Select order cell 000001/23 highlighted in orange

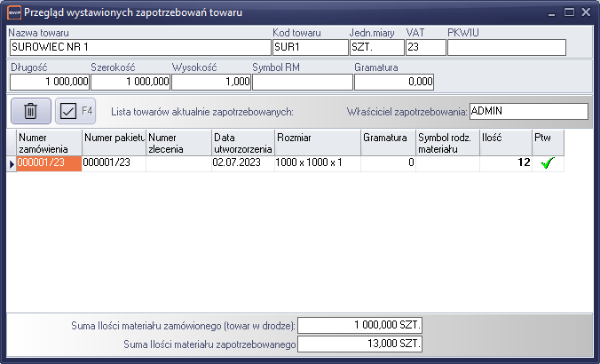click(x=49, y=163)
